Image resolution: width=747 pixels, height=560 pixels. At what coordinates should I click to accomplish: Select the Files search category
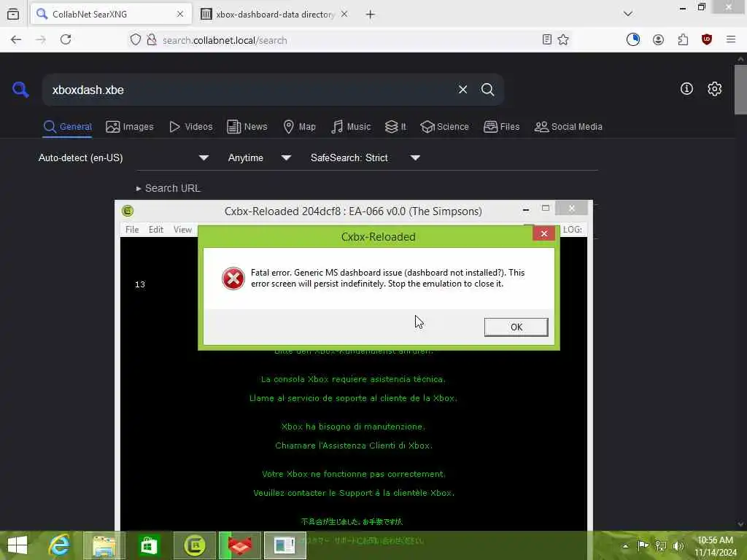pyautogui.click(x=501, y=127)
